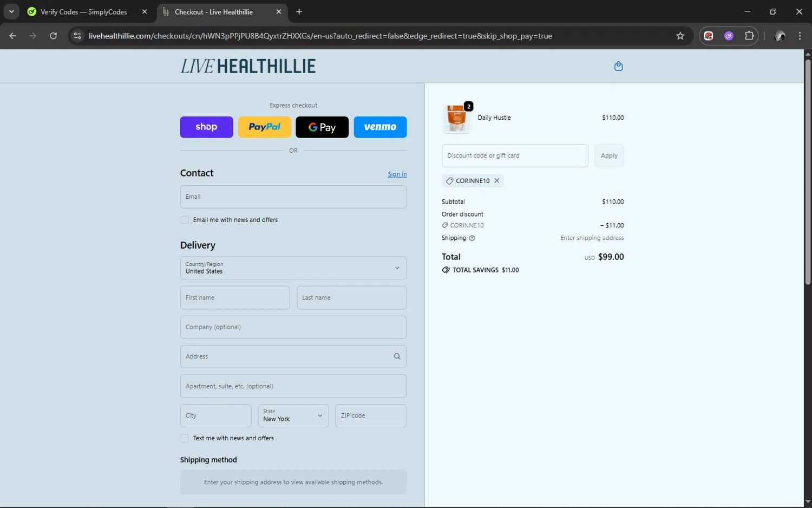Click the Daily Hustle product name
The image size is (812, 508).
(494, 118)
